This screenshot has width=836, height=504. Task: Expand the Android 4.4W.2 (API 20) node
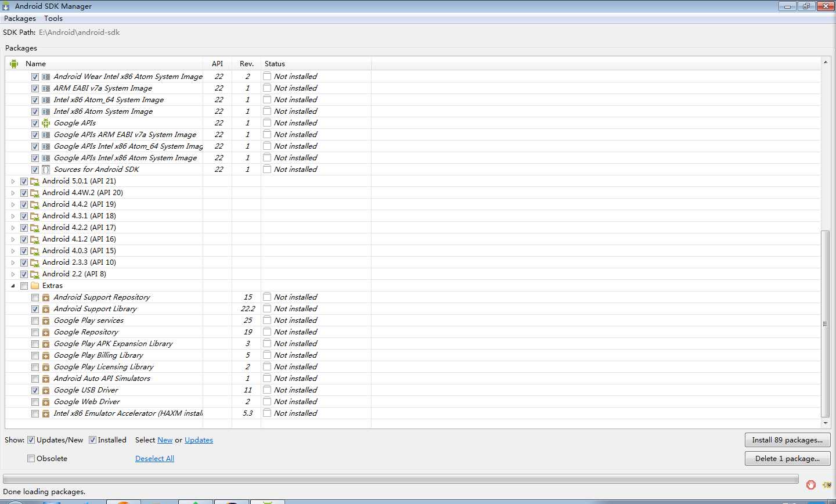[x=13, y=193]
